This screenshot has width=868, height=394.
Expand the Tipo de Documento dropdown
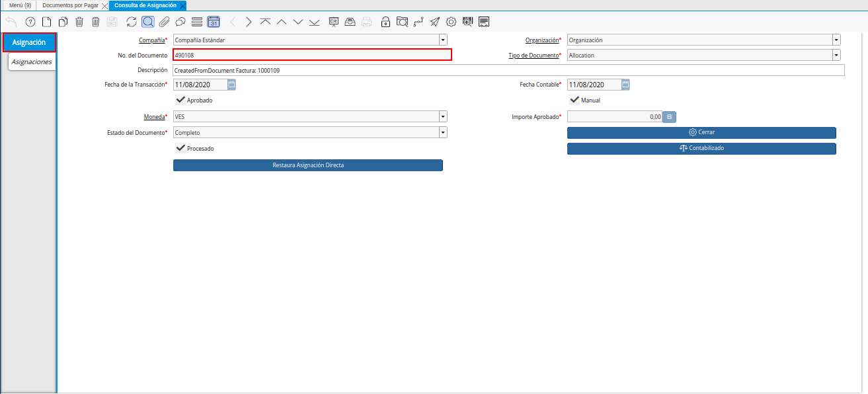(x=836, y=56)
